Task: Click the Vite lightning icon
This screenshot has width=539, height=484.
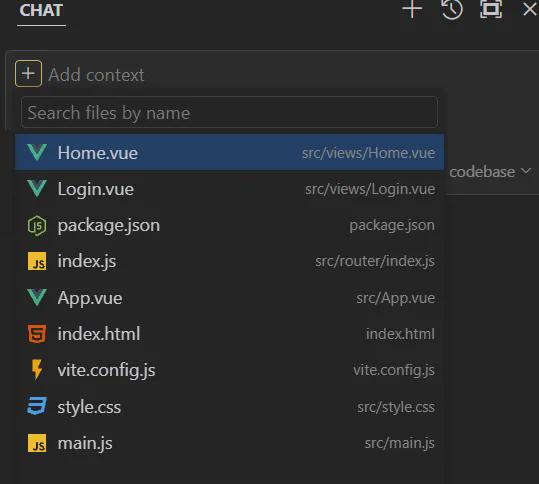Action: coord(37,370)
